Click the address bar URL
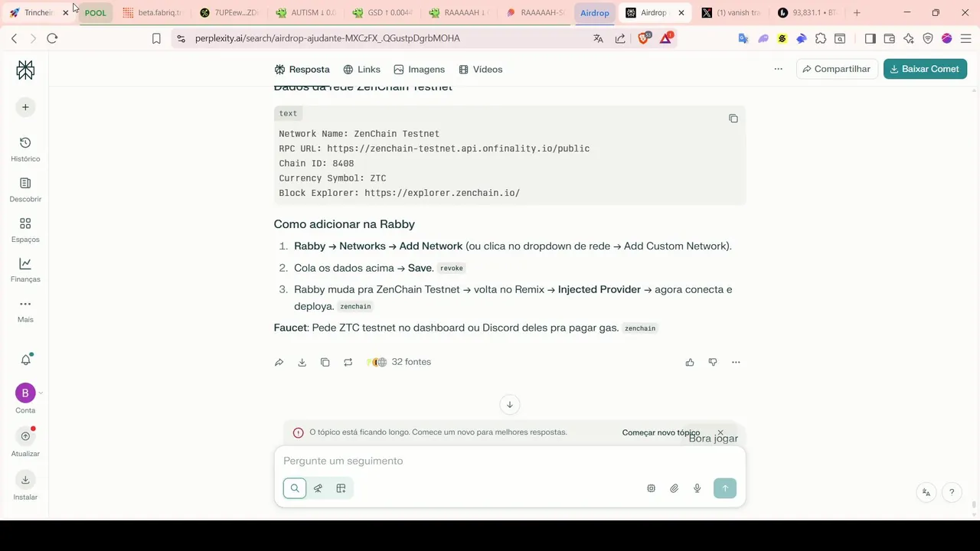 click(327, 38)
